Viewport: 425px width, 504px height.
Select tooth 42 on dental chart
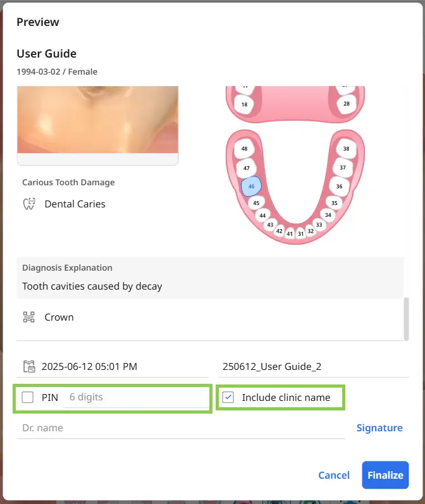point(279,230)
